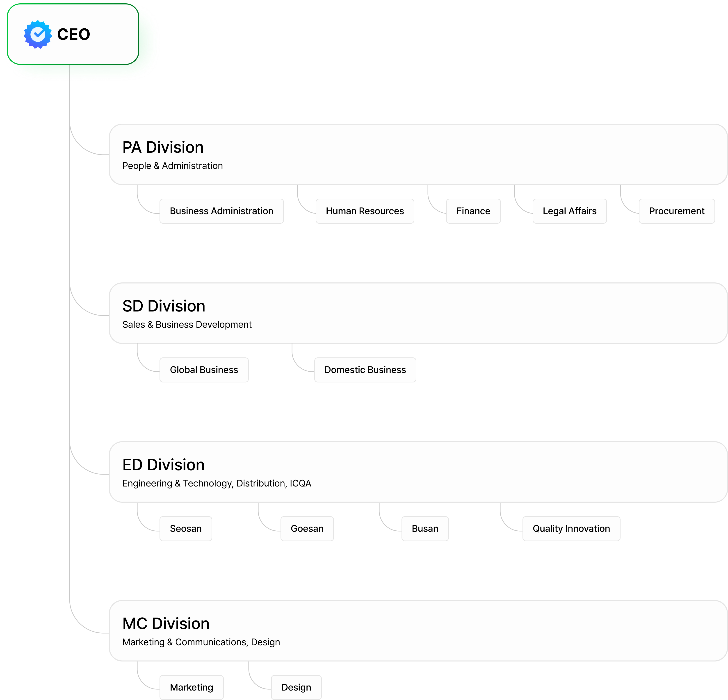Open the Finance department node
The image size is (728, 700).
[x=473, y=211]
